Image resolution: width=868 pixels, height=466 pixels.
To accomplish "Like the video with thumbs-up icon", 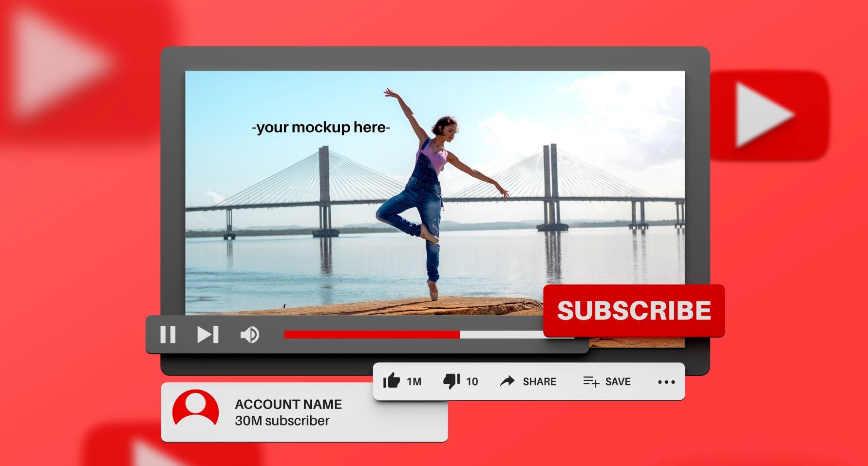I will pos(391,381).
